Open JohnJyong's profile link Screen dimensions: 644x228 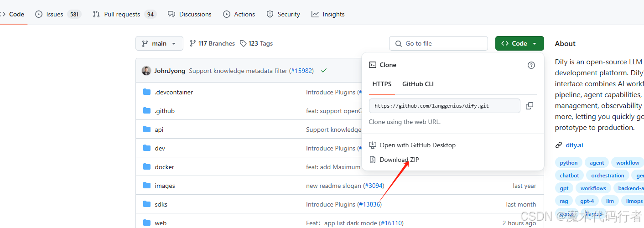(170, 71)
